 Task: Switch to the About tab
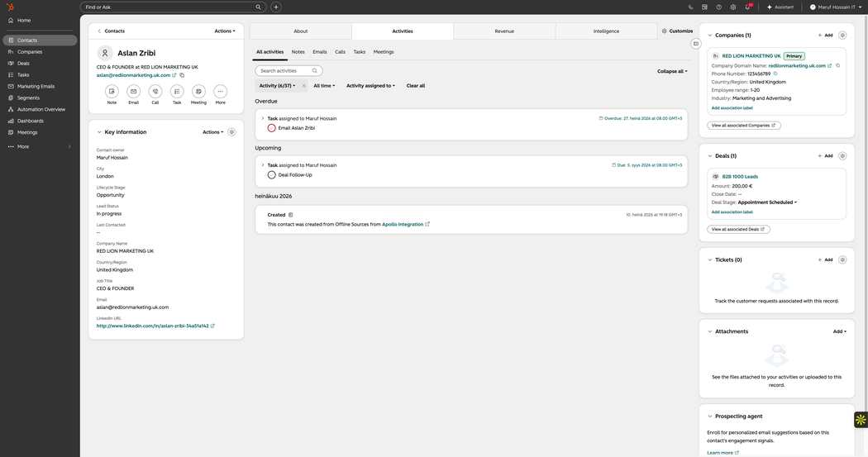click(301, 31)
